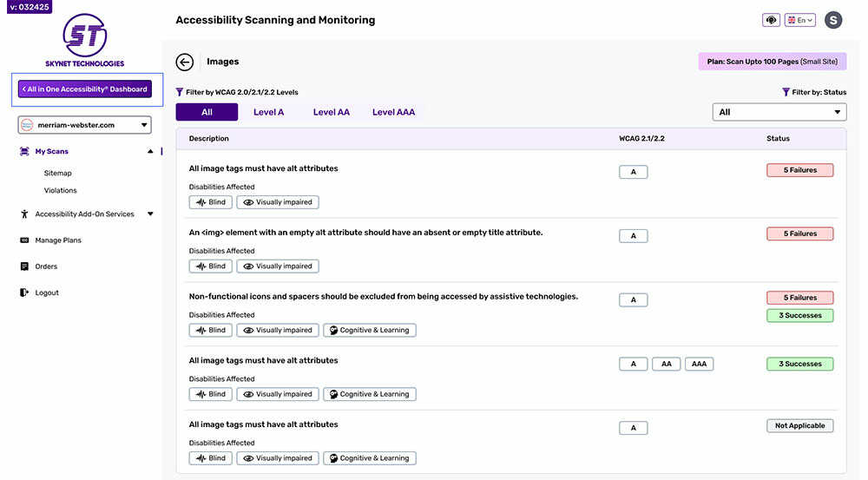The height and width of the screenshot is (480, 868).
Task: Click the Skynet Technologies logo
Action: 84,40
